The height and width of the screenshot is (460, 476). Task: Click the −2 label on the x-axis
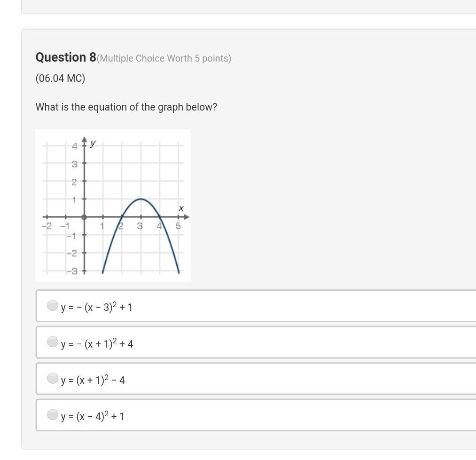[x=47, y=226]
